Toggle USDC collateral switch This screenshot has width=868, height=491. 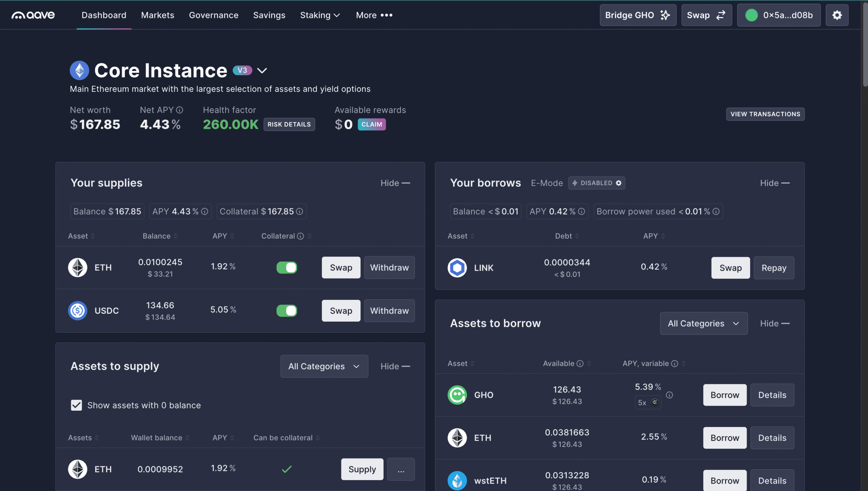287,311
